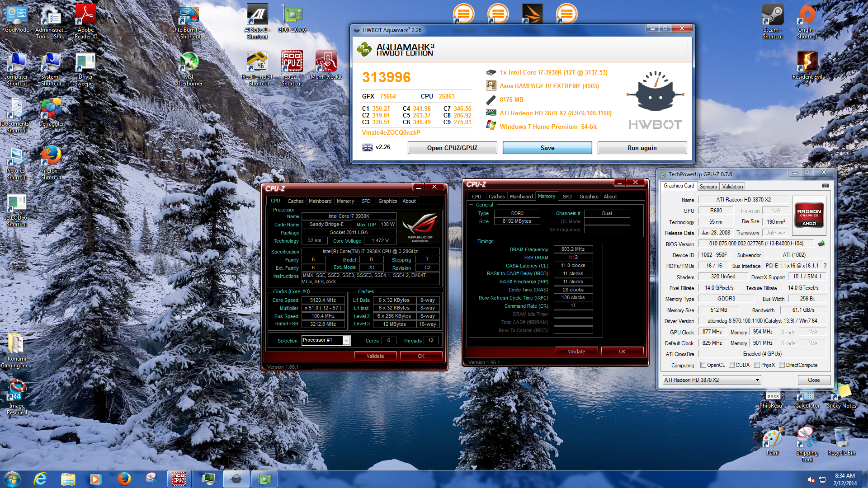Screen dimensions: 868x488
Task: Open the GodMode desktop icon
Action: click(x=17, y=19)
